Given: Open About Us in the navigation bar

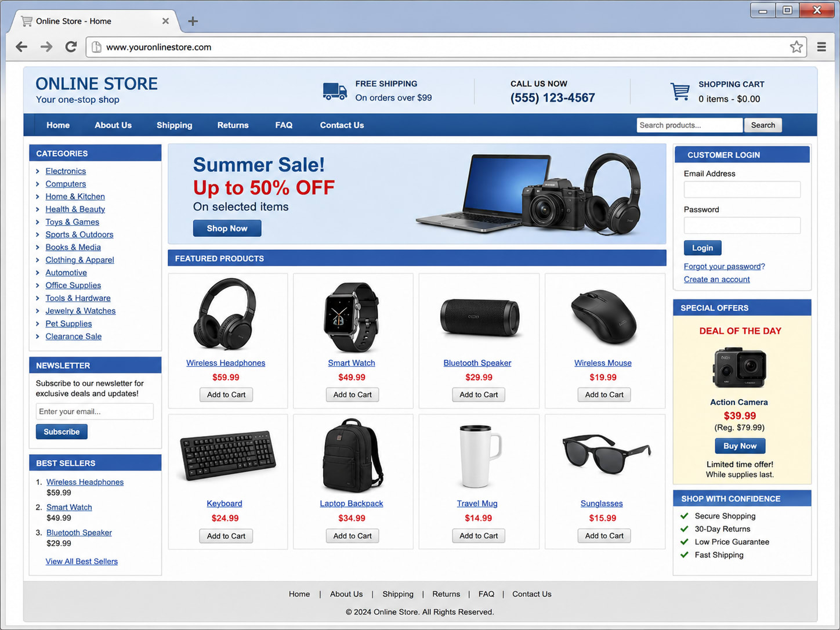Looking at the screenshot, I should pyautogui.click(x=113, y=125).
